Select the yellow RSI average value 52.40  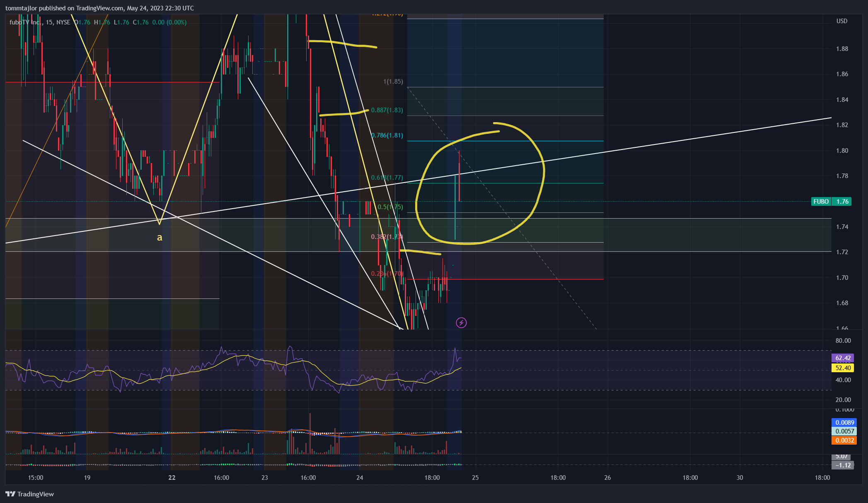pyautogui.click(x=843, y=368)
